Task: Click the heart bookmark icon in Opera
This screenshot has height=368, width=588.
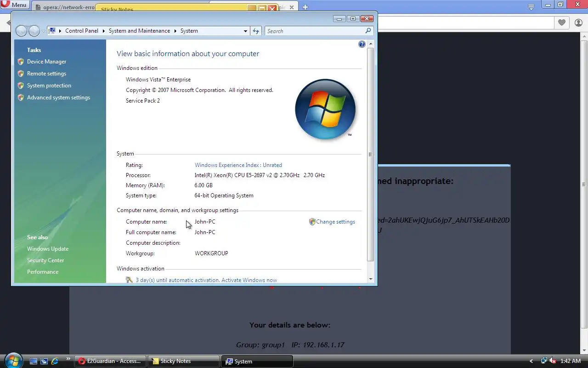Action: [x=561, y=23]
